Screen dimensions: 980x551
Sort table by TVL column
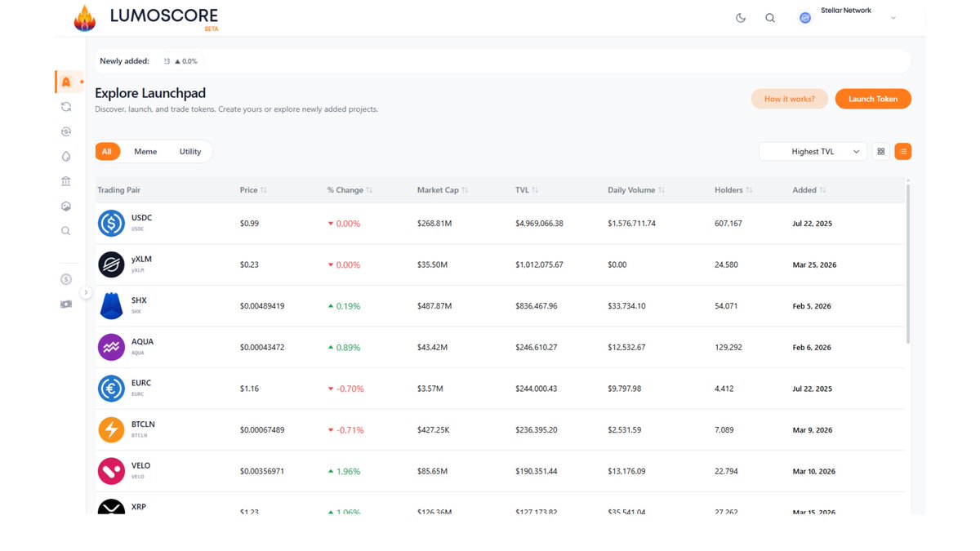pyautogui.click(x=527, y=190)
